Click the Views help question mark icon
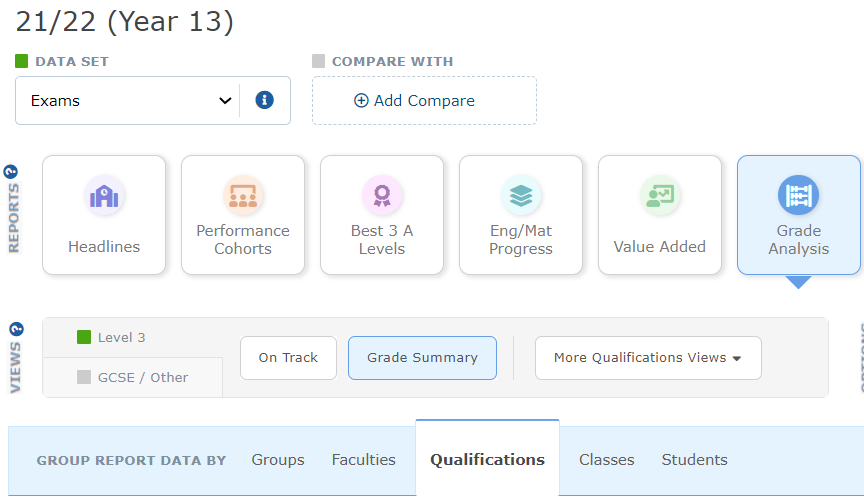 (14, 329)
